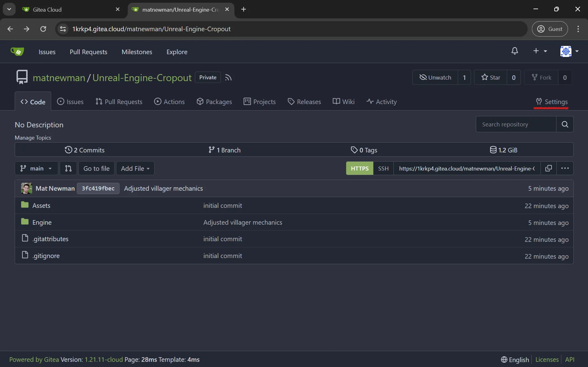The image size is (588, 367).
Task: Open the watchers count 1
Action: [x=464, y=77]
